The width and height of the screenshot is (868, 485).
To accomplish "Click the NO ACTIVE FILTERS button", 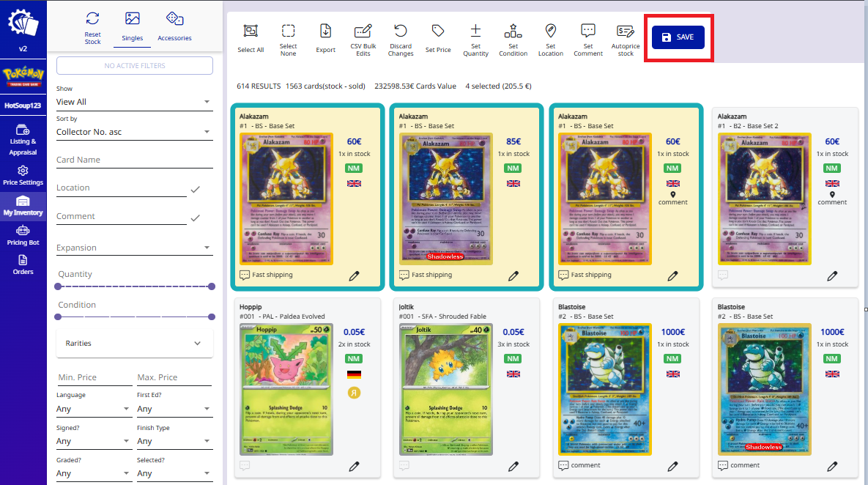I will (x=135, y=65).
